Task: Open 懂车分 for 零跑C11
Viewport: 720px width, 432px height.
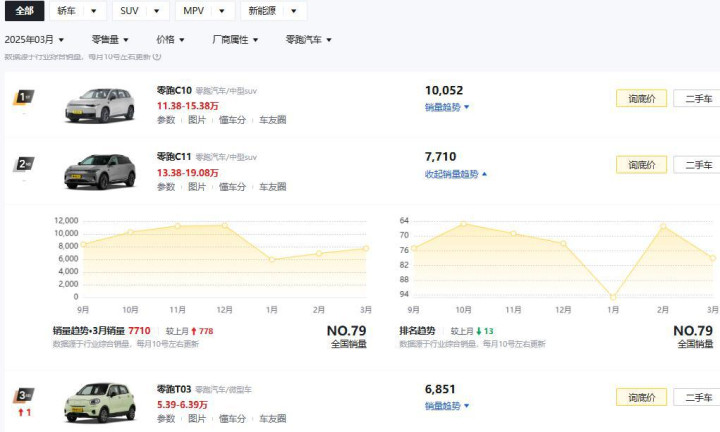Action: pos(232,187)
